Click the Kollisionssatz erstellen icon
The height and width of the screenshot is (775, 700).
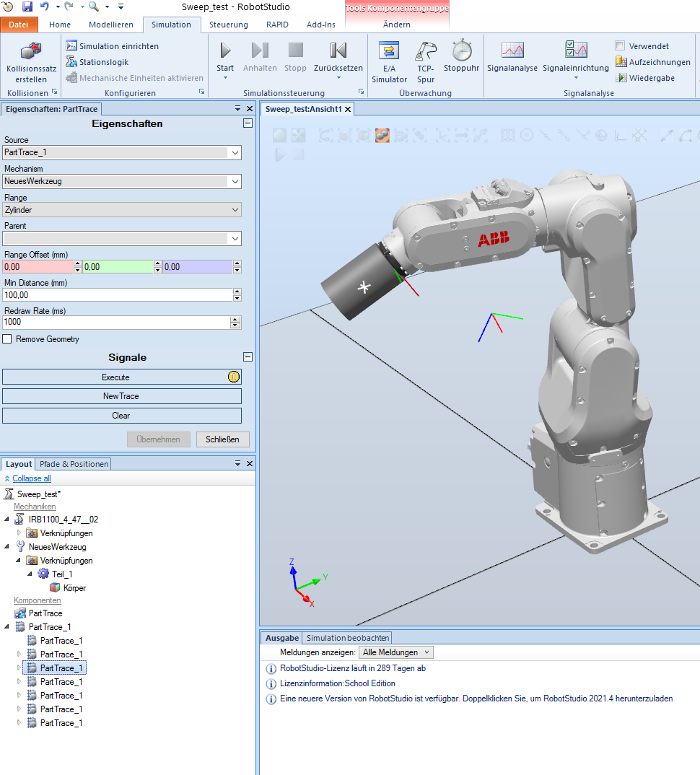pos(30,51)
